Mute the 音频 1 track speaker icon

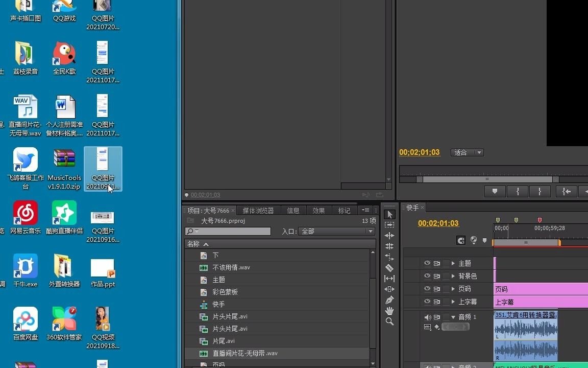click(428, 317)
